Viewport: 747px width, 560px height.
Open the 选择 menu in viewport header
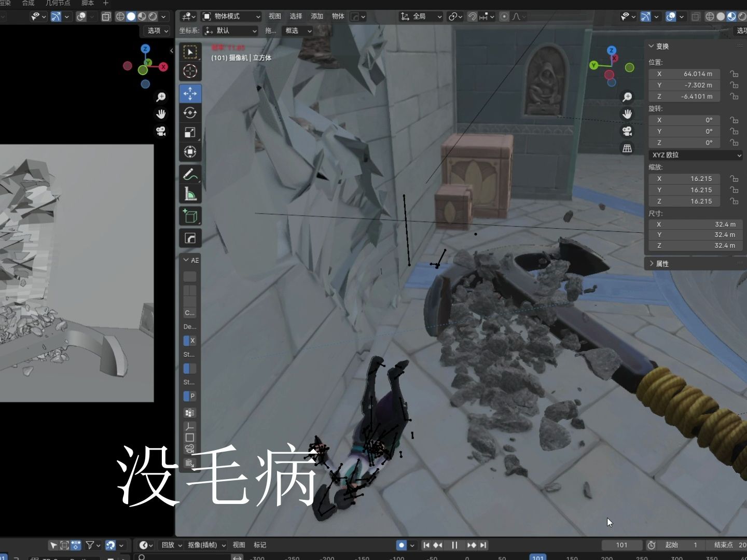pyautogui.click(x=296, y=17)
